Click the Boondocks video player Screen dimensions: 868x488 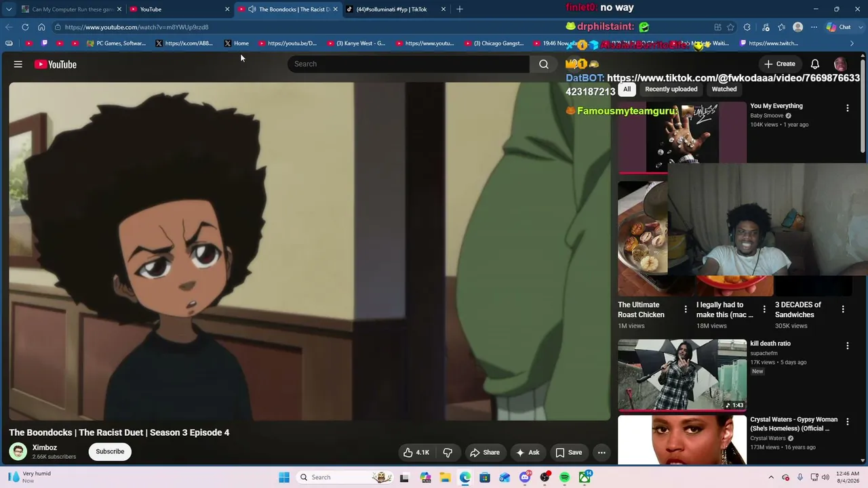pos(310,251)
